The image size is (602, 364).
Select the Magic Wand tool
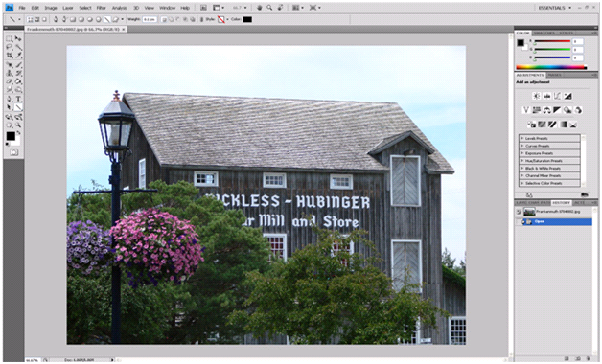[18, 47]
